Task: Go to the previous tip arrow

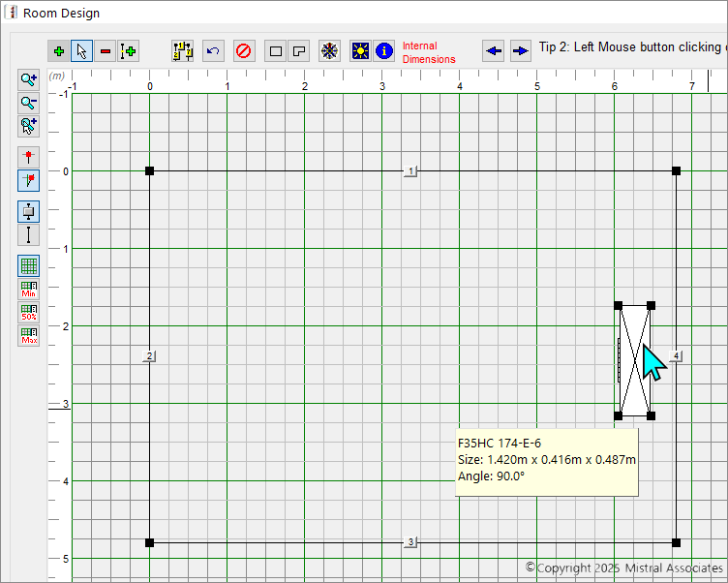Action: pos(494,51)
